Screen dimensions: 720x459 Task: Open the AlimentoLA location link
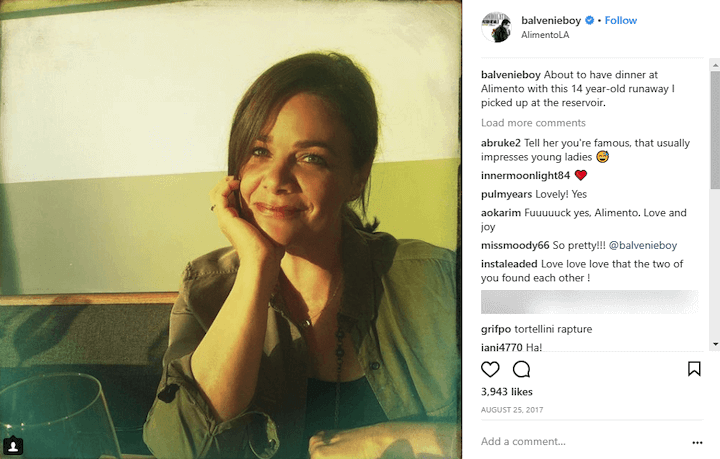click(545, 35)
